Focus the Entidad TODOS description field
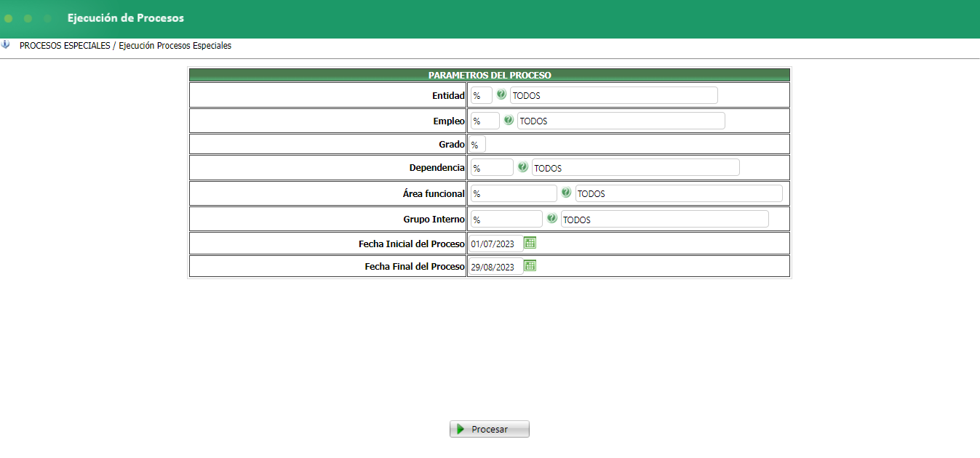The image size is (980, 458). (x=614, y=95)
